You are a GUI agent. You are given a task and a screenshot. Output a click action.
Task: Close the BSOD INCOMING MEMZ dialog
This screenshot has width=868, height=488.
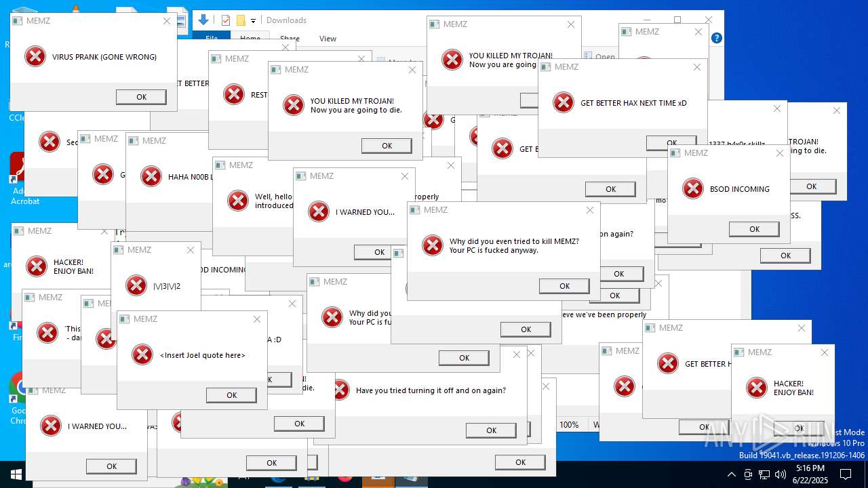pyautogui.click(x=780, y=153)
